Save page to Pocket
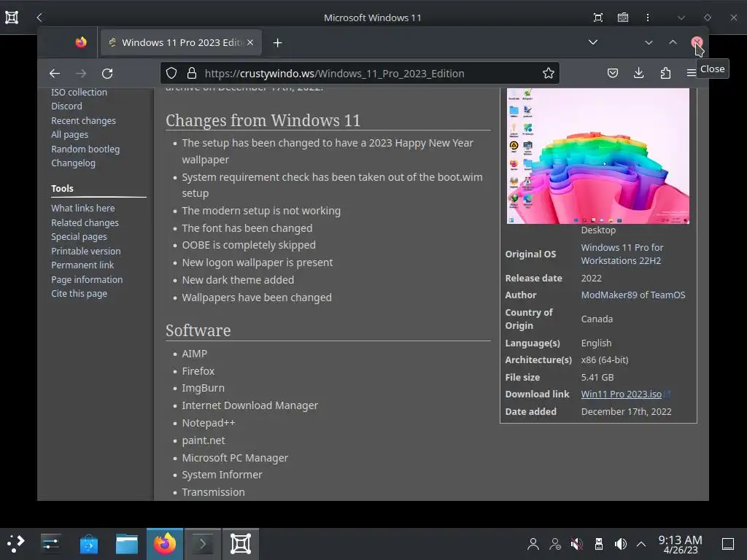Image resolution: width=747 pixels, height=560 pixels. (613, 74)
